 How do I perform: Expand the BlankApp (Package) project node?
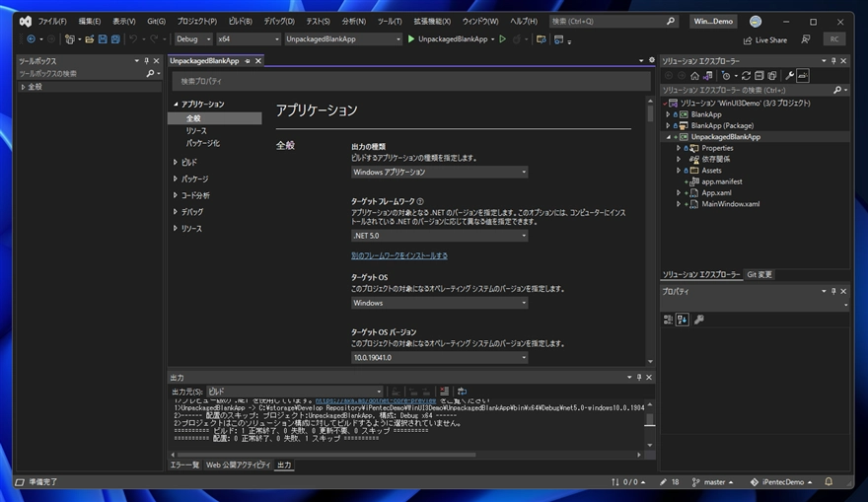[x=668, y=125]
